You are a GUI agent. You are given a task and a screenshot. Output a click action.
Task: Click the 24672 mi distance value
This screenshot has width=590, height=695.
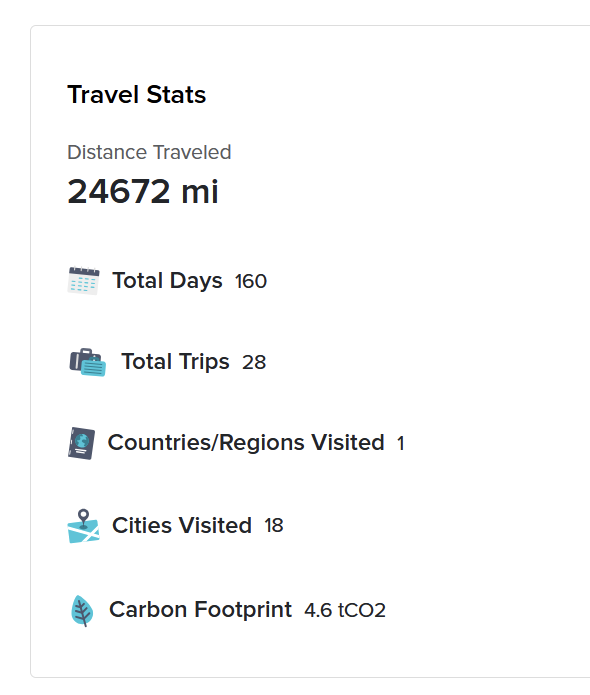coord(143,191)
